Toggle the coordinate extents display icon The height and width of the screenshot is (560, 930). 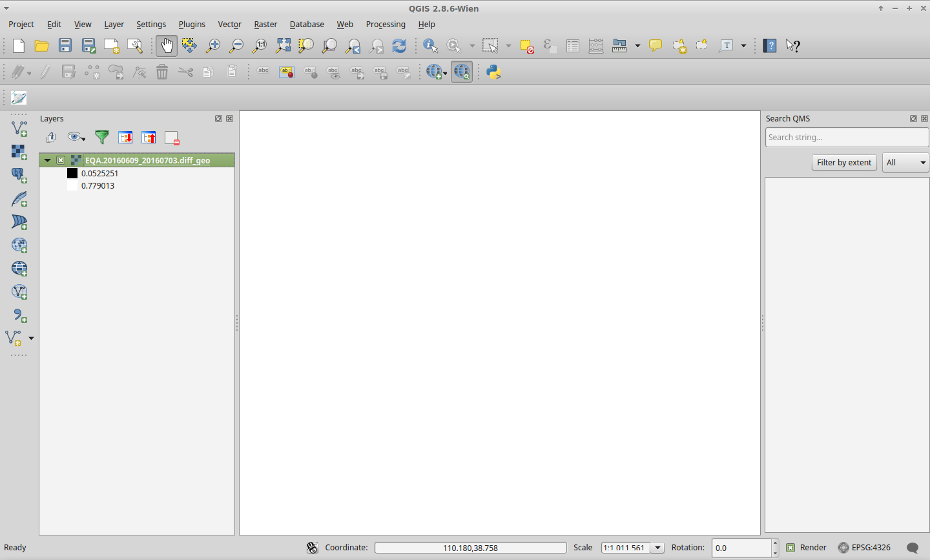(313, 548)
